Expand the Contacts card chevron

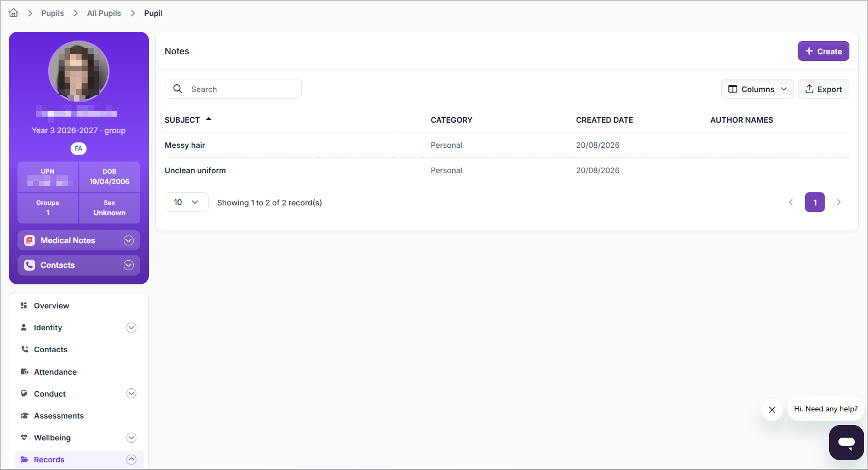(129, 265)
